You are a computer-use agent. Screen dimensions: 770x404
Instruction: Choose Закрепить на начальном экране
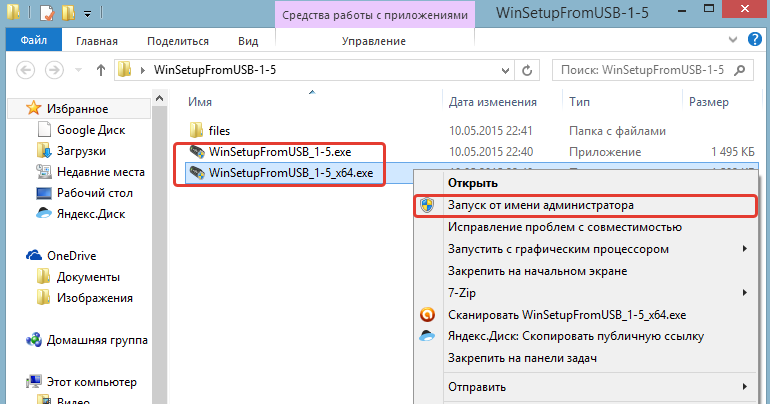tap(537, 271)
